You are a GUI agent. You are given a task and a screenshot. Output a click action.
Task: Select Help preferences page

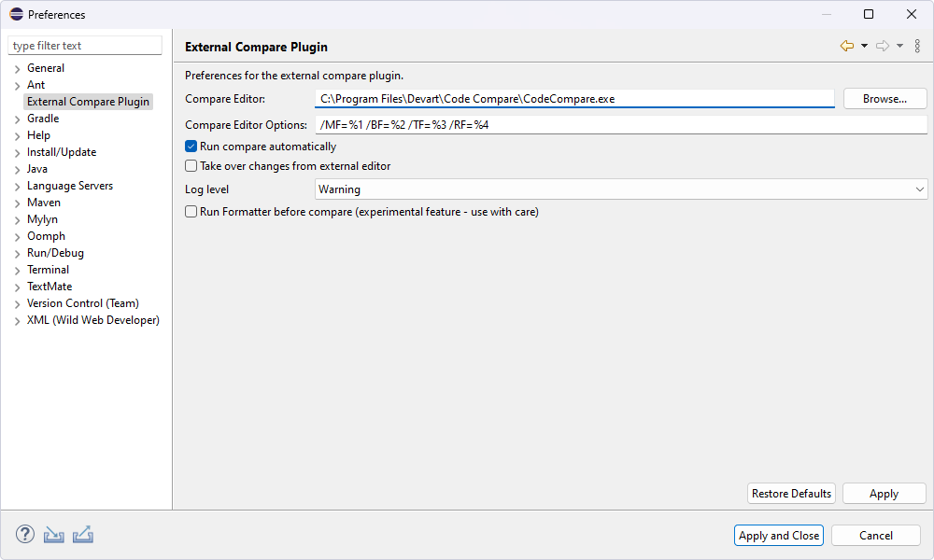click(x=38, y=135)
